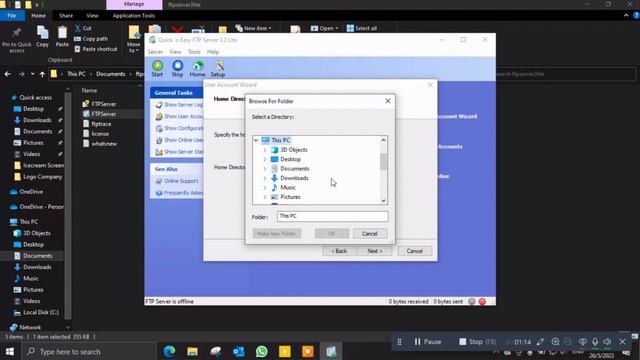Expand Desktop in Browse For Folder
Viewport: 640px width, 360px height.
pyautogui.click(x=265, y=159)
